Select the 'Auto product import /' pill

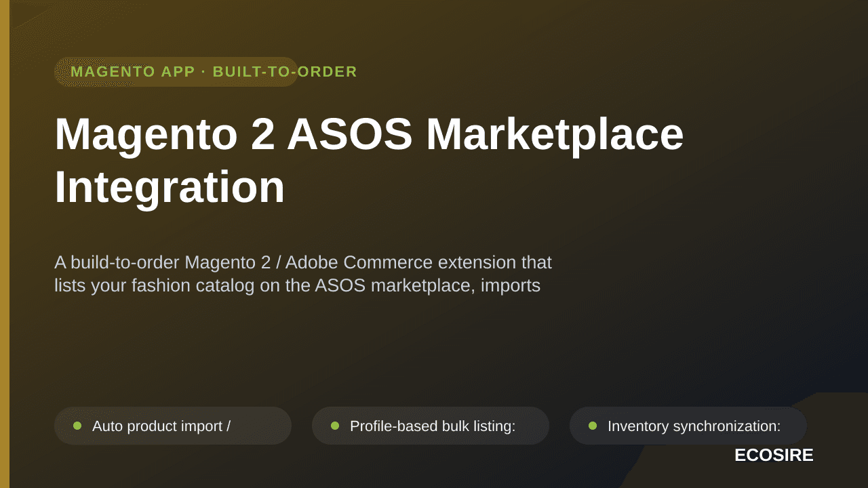(x=173, y=426)
